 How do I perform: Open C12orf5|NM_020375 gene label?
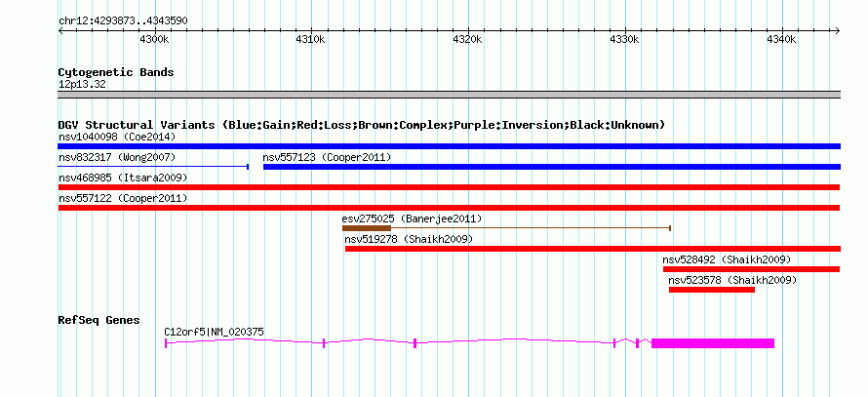215,333
